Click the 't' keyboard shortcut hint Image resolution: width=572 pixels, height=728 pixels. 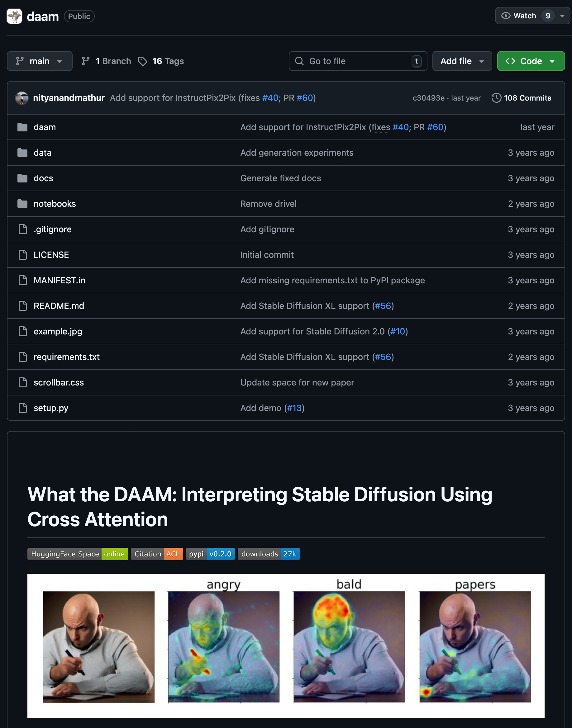click(x=417, y=61)
